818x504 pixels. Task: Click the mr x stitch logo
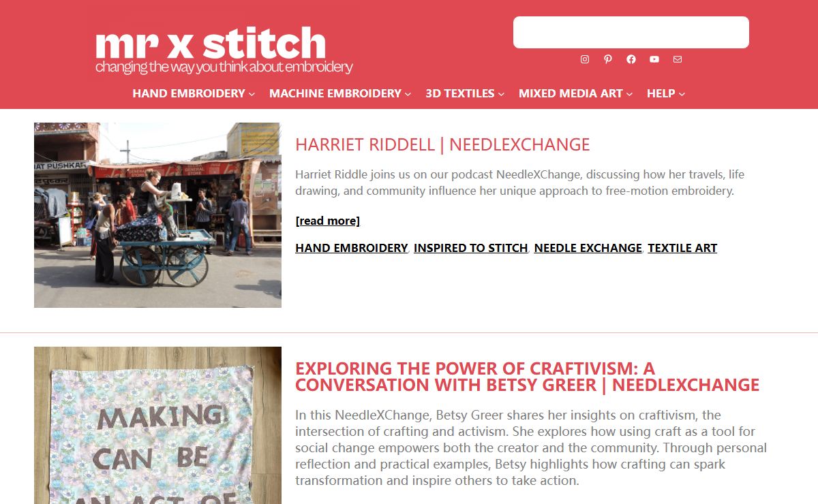coord(224,50)
